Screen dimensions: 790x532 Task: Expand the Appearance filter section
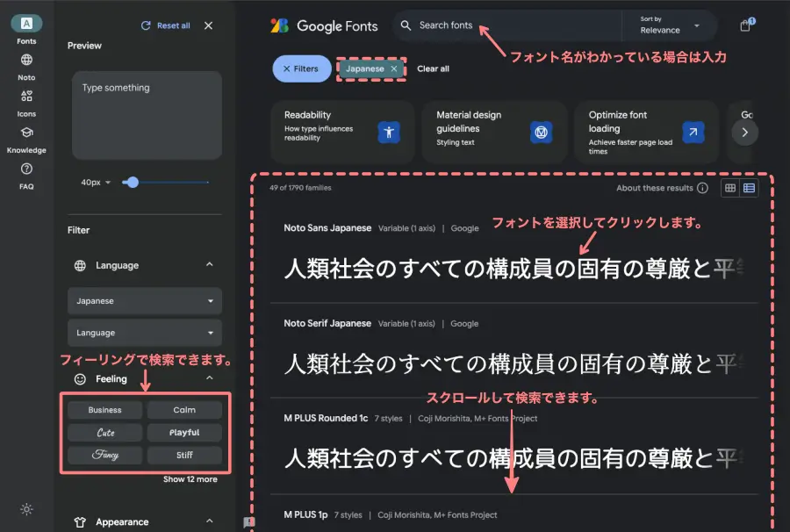pyautogui.click(x=209, y=521)
